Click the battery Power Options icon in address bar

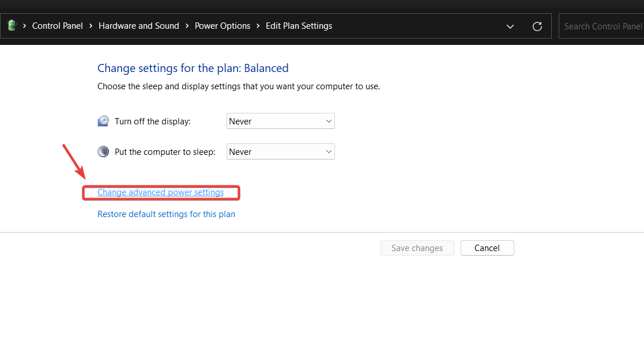point(12,26)
